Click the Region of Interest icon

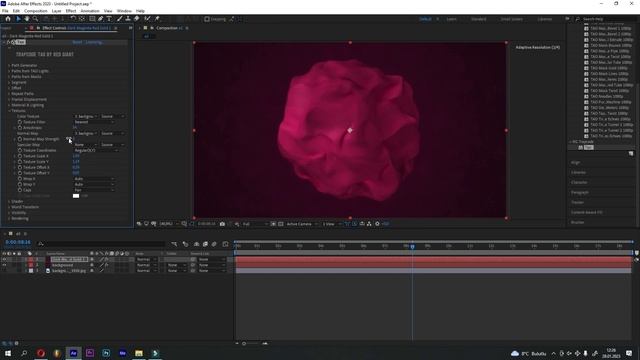(273, 224)
